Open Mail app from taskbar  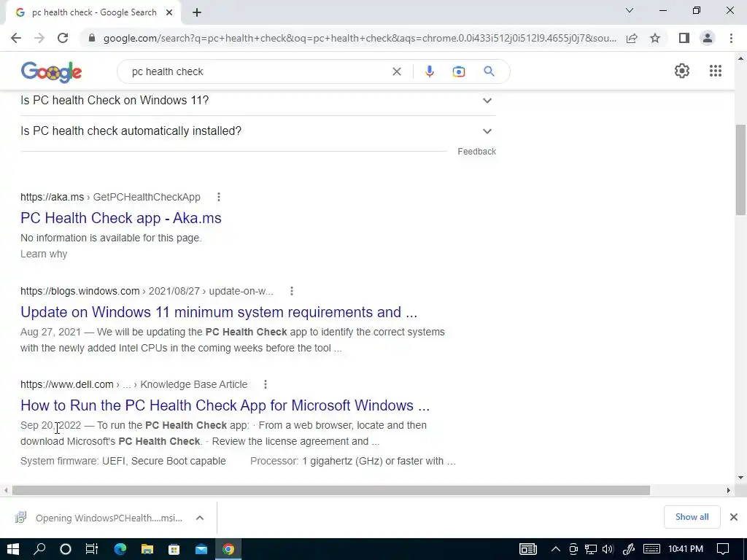coord(201,549)
